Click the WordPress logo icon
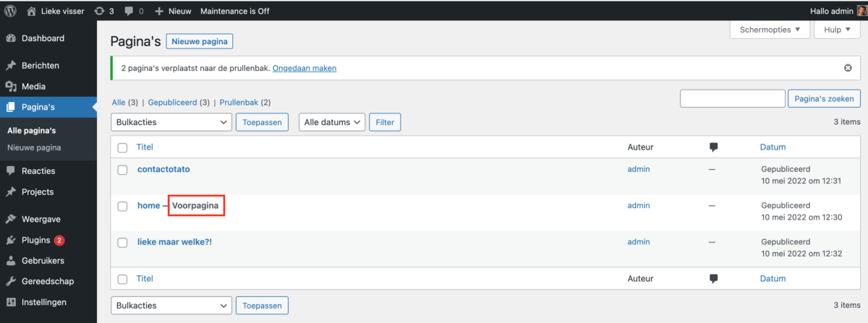Screen dimensions: 868x323 click(x=11, y=11)
